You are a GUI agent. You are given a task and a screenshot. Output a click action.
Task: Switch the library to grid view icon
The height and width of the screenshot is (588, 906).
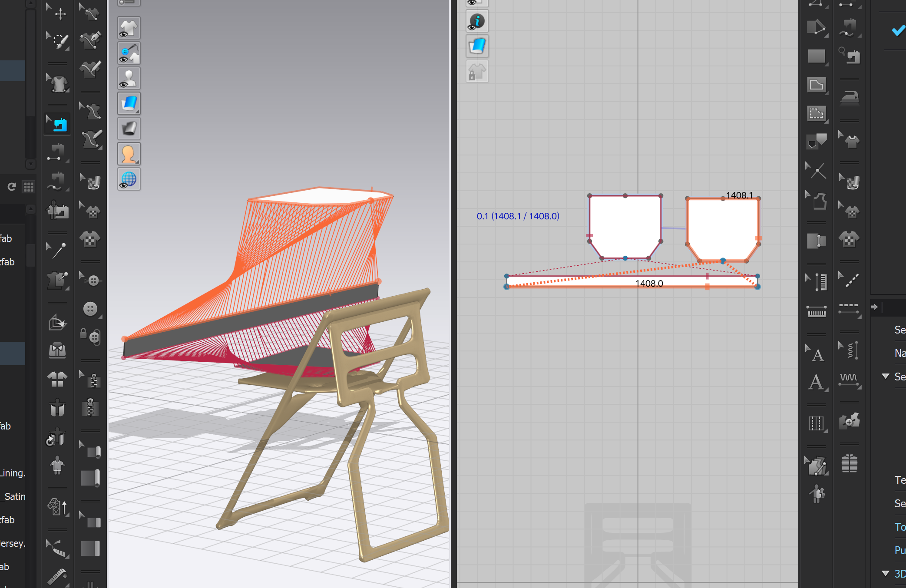pos(29,187)
